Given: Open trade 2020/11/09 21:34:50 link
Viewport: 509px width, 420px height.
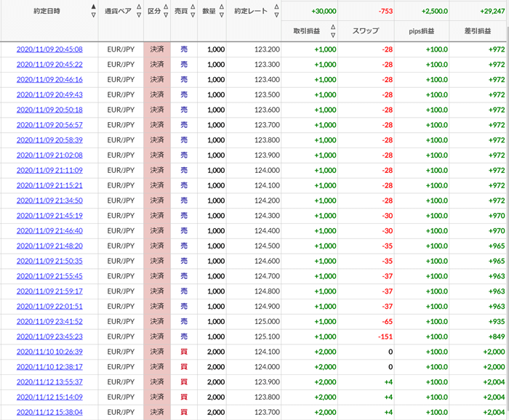Looking at the screenshot, I should coord(49,201).
